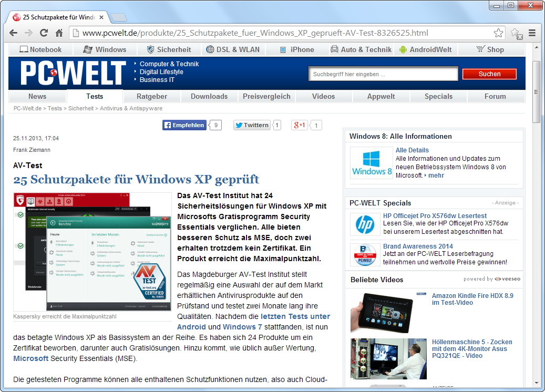Click the PC-WELT site logo
The height and width of the screenshot is (392, 545).
73,73
